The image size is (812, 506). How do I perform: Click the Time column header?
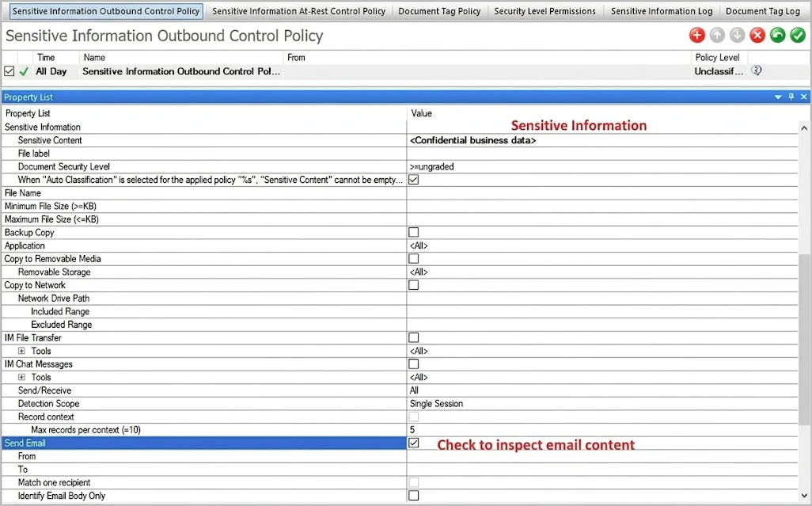pos(56,58)
